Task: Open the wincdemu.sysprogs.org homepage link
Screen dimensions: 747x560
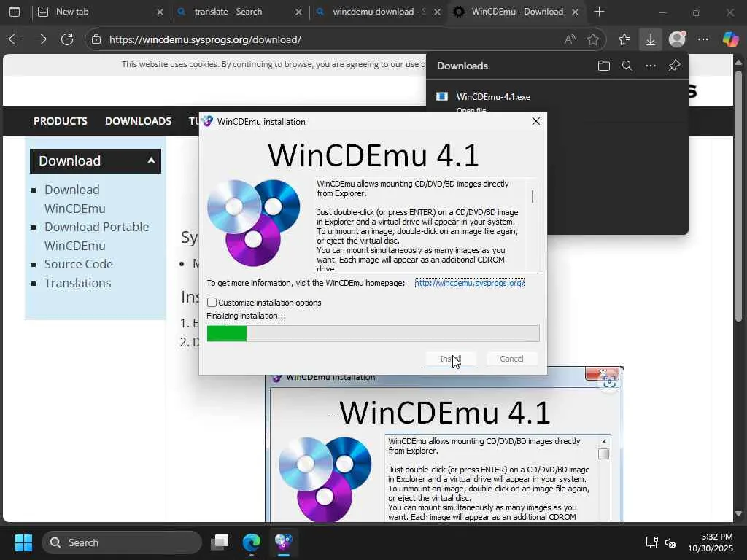Action: tap(470, 283)
